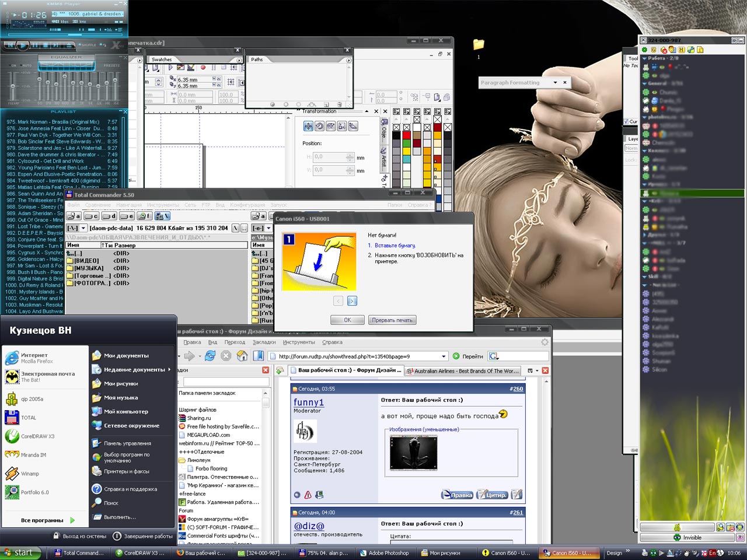The height and width of the screenshot is (560, 747).
Task: Close the bookmarks sidebar with red X
Action: pyautogui.click(x=266, y=370)
